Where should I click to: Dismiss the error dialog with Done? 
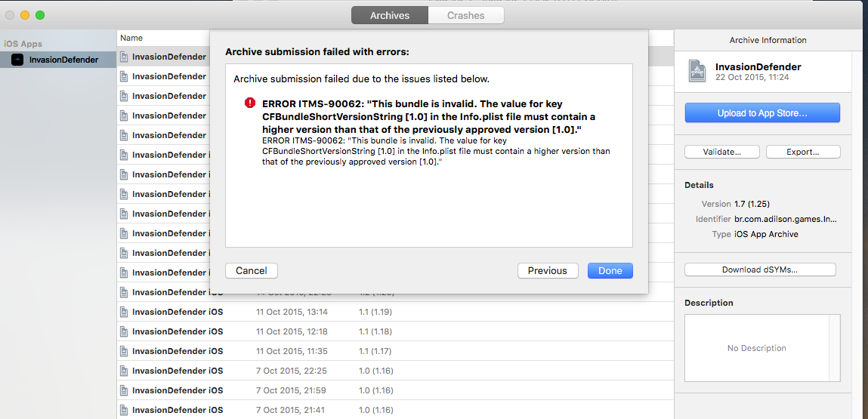click(x=610, y=271)
